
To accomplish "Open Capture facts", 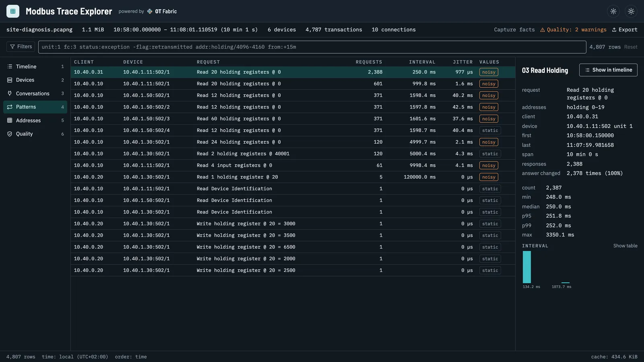I will [514, 30].
